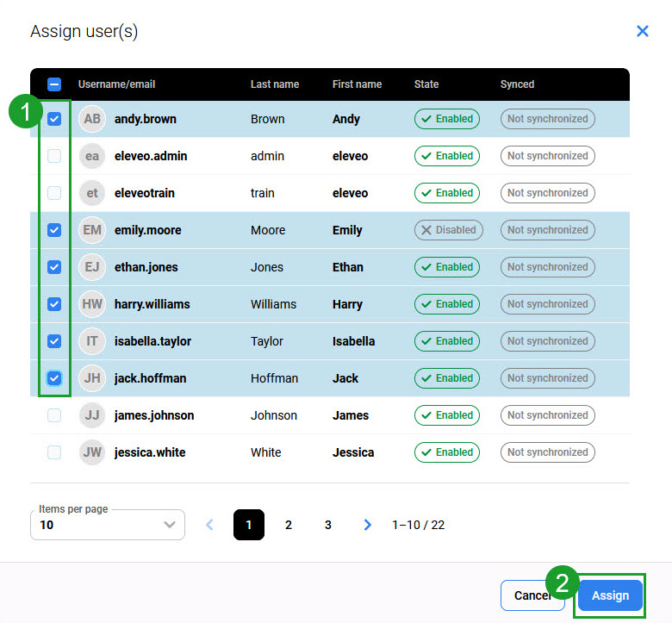
Task: Go to page 2
Action: tap(289, 525)
